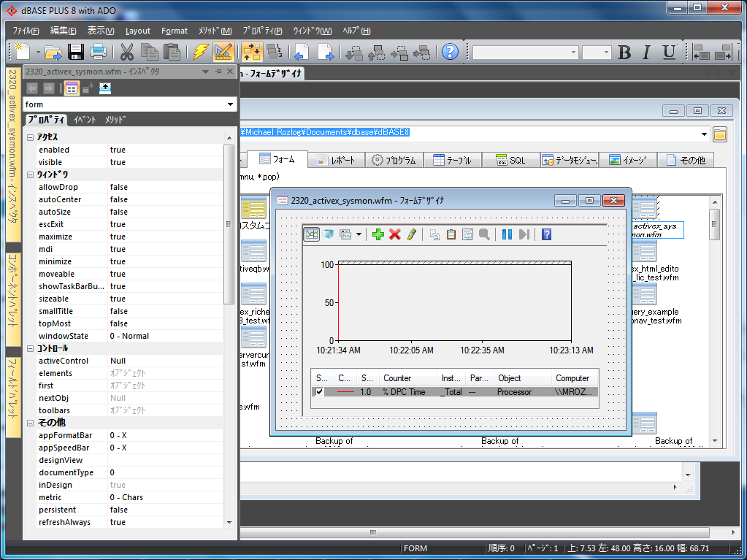
Task: Click the green plus Add Counter icon
Action: (x=378, y=234)
